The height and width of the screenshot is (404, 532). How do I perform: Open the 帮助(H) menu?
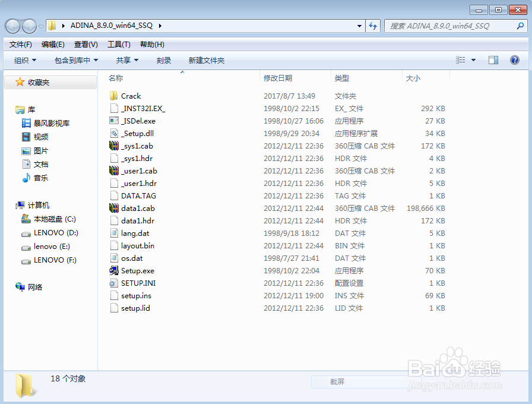point(152,45)
